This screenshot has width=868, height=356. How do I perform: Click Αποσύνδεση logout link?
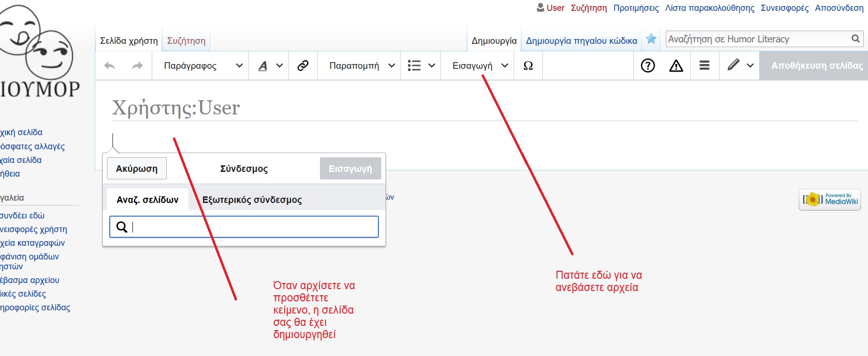839,8
